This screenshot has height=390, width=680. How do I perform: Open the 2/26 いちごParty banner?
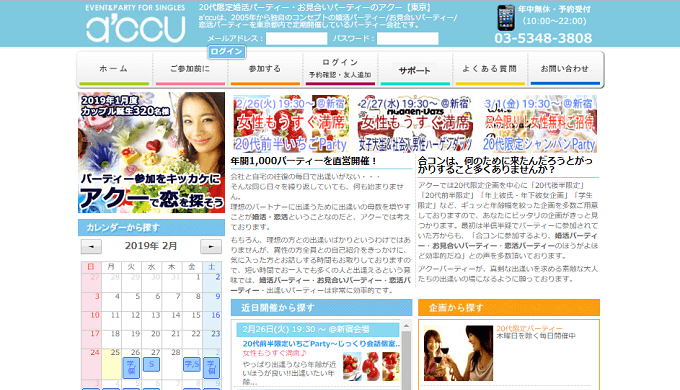tap(291, 124)
